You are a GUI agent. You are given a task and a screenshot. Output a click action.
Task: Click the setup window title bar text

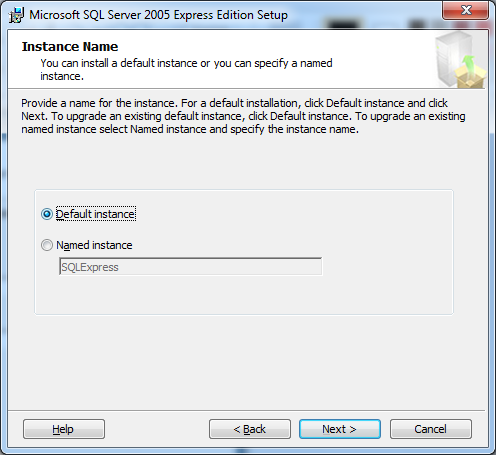(158, 15)
